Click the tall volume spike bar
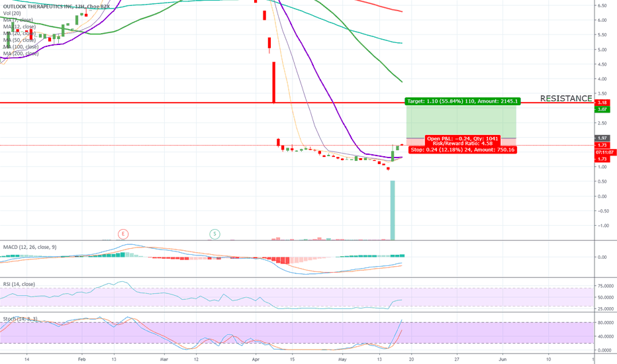 393,210
